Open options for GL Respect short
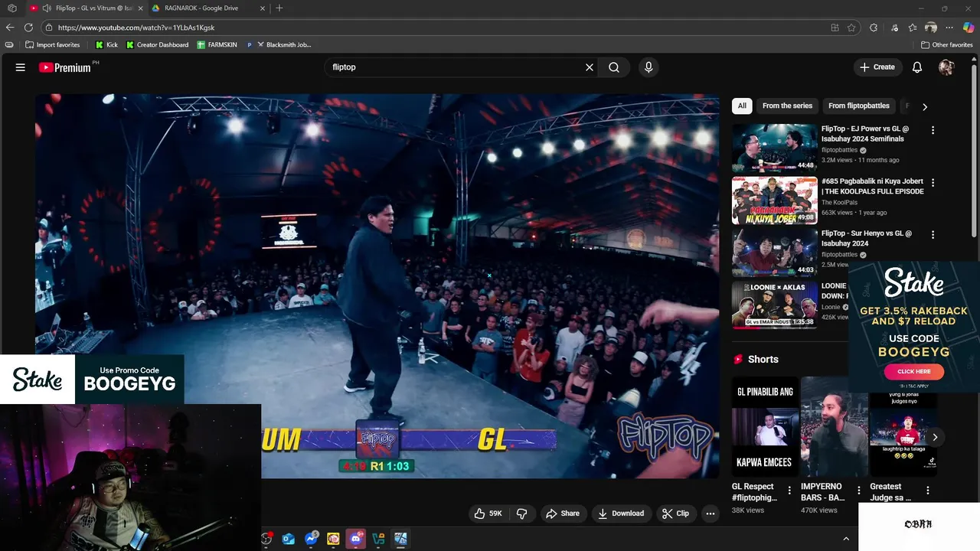This screenshot has width=980, height=551. click(x=789, y=491)
